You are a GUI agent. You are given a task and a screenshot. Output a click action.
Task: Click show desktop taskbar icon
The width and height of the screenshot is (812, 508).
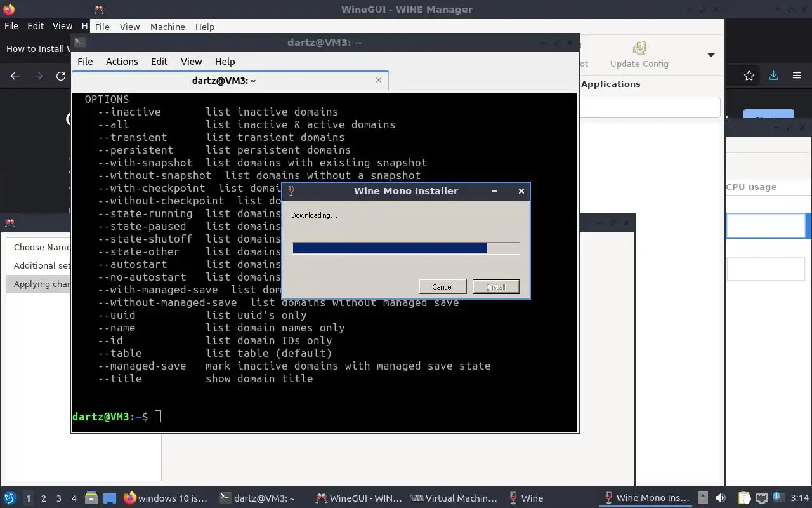110,498
